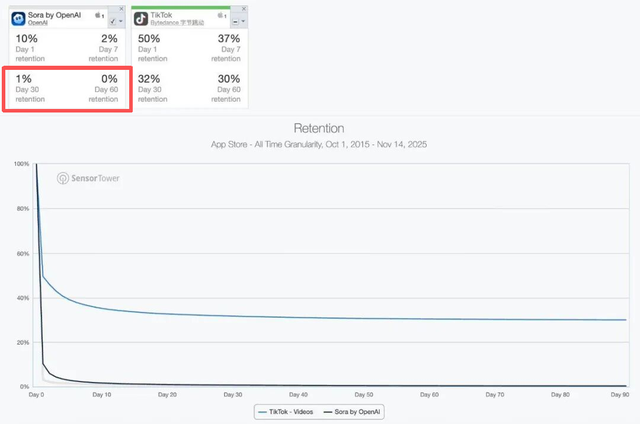Click the TikTok app icon
Image resolution: width=640 pixels, height=424 pixels.
pyautogui.click(x=142, y=17)
